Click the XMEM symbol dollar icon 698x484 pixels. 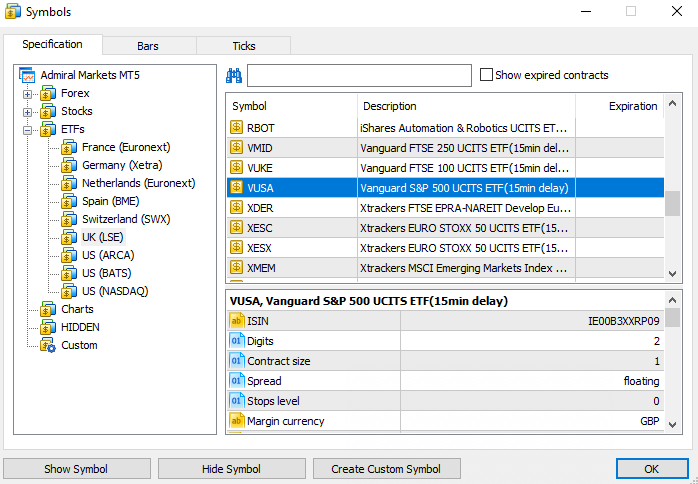point(236,268)
